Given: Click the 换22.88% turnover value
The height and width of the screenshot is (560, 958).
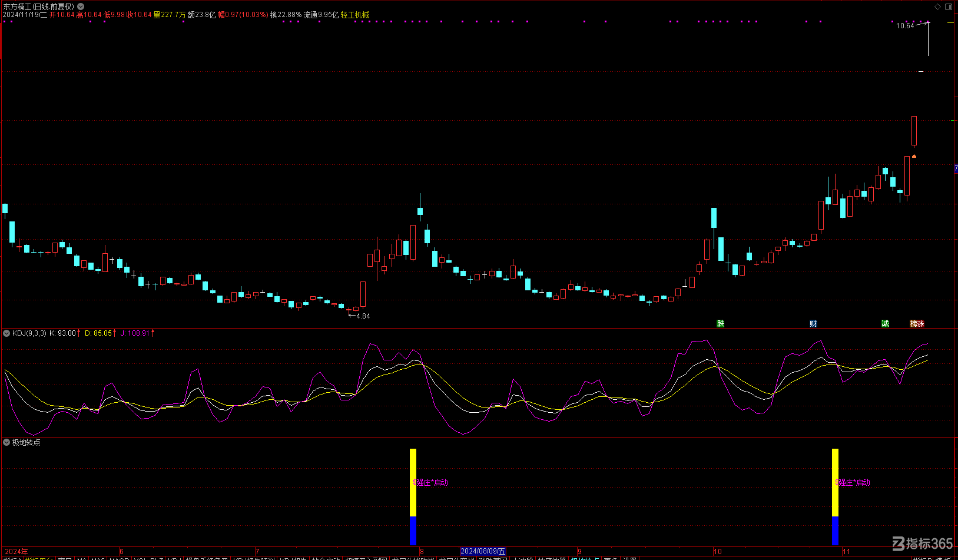Looking at the screenshot, I should click(x=286, y=15).
